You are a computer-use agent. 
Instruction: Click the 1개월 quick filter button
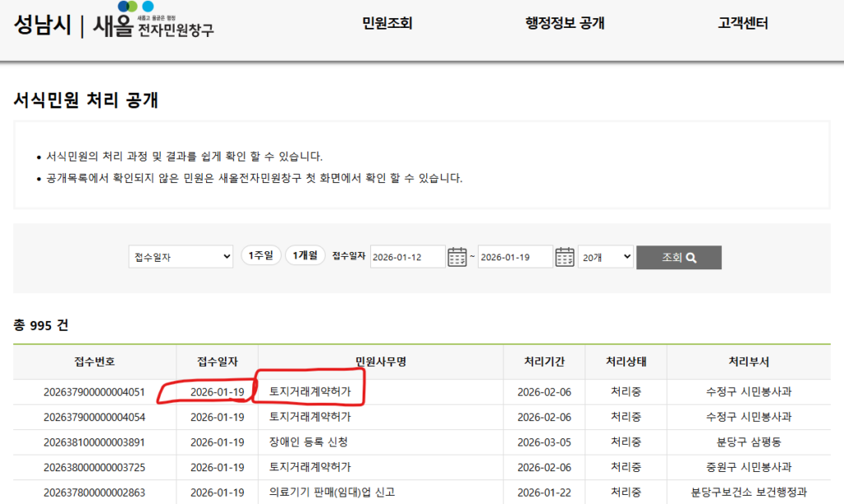point(305,255)
